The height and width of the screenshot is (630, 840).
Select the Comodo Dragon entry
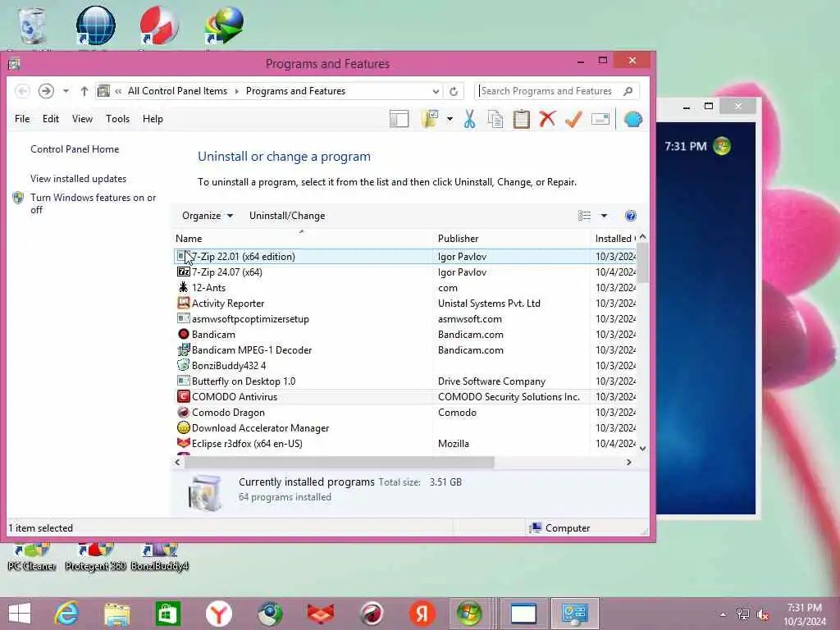click(x=405, y=413)
